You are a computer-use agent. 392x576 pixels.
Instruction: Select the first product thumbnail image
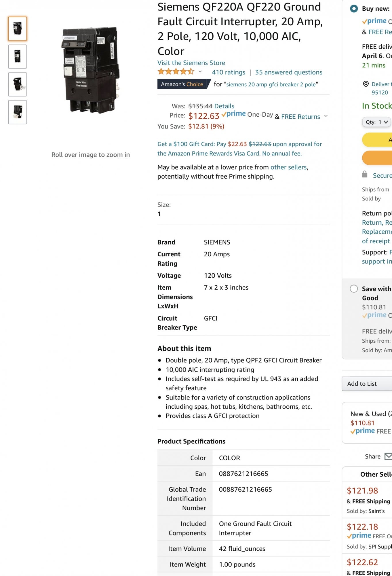(18, 29)
